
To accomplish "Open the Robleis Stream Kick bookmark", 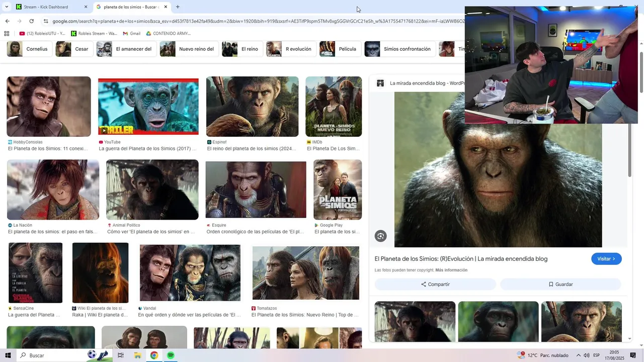I will click(x=94, y=34).
